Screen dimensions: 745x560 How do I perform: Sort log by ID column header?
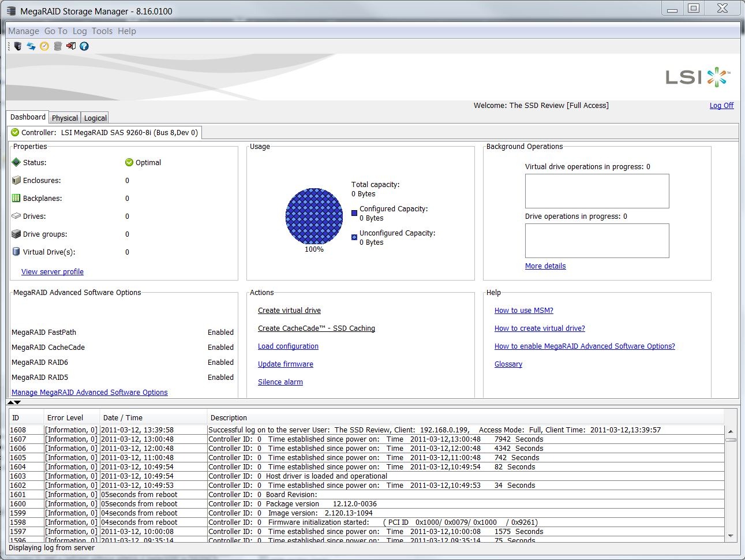27,417
